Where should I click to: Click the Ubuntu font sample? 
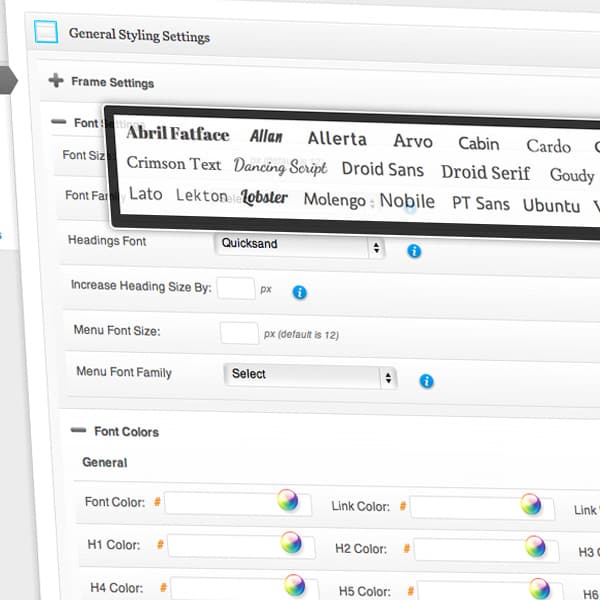(x=551, y=205)
